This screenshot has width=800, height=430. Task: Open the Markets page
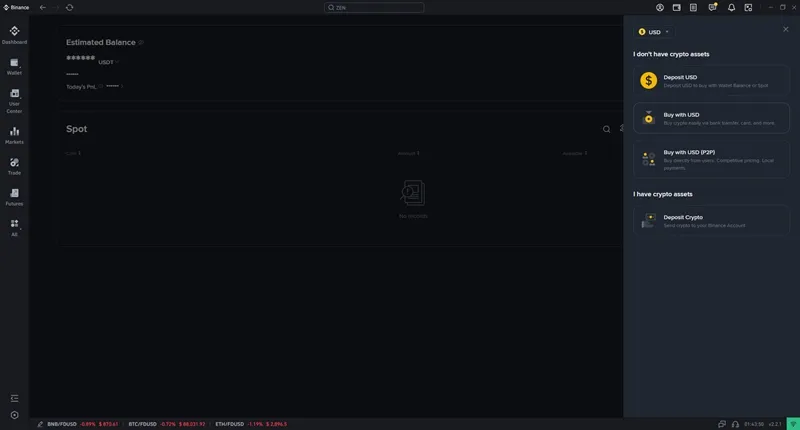point(14,135)
